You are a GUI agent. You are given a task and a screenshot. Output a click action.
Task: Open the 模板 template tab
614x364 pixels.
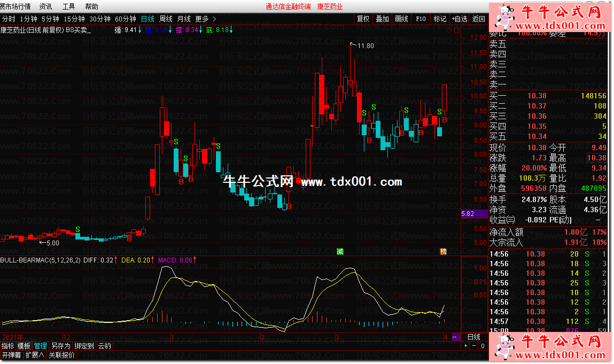pos(24,346)
